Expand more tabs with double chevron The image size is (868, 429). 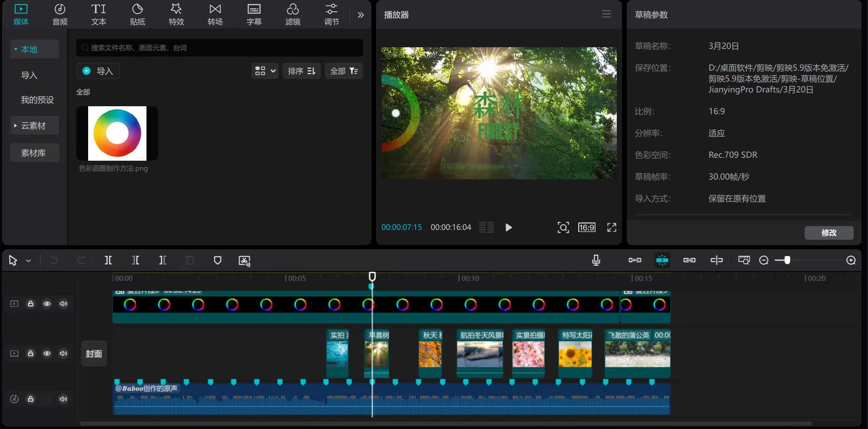361,15
